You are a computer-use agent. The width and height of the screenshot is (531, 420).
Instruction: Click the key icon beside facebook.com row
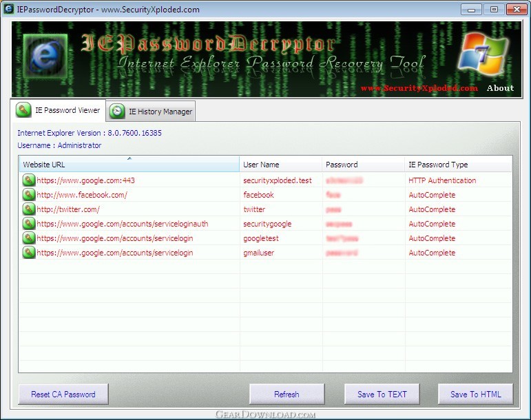point(29,195)
